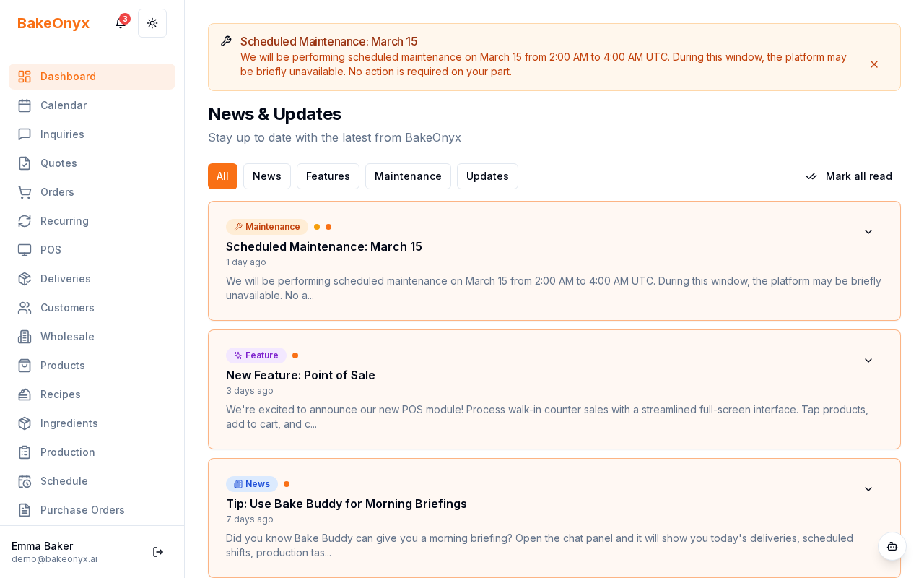Log out using the icon next to Emma Baker
Image resolution: width=924 pixels, height=578 pixels.
pyautogui.click(x=158, y=552)
